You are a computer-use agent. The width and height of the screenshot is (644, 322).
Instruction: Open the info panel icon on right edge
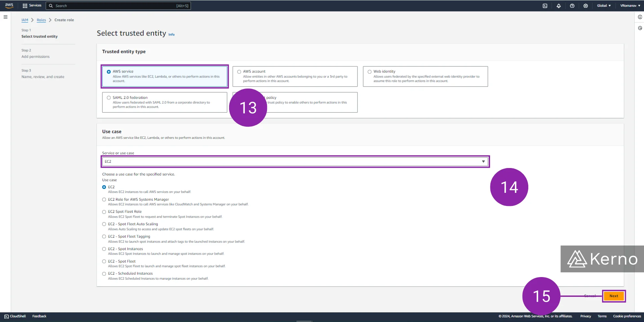[640, 17]
